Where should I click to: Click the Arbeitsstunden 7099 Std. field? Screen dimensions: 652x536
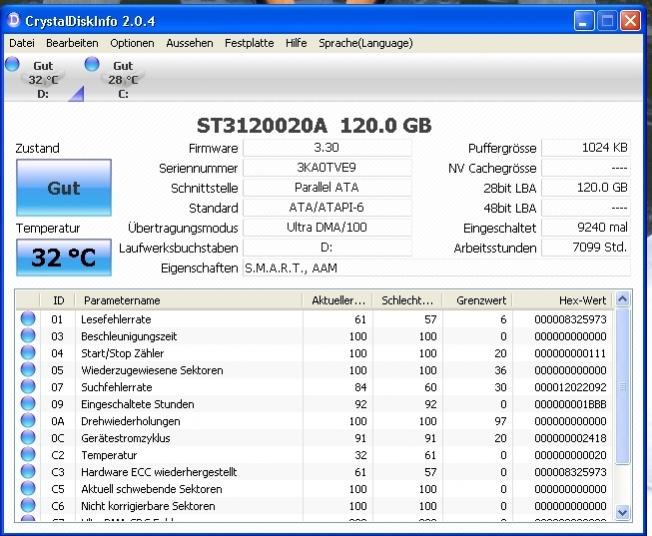click(x=586, y=248)
